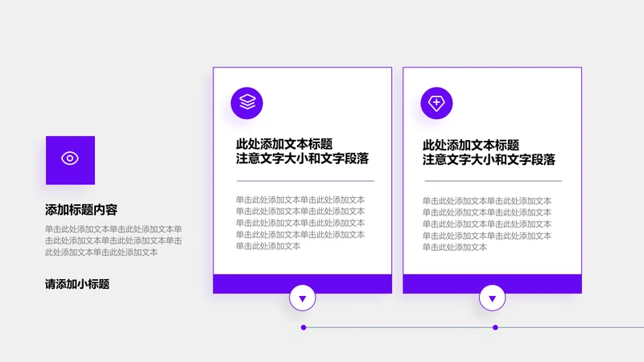Click the down arrow circle under second card
Image resolution: width=644 pixels, height=362 pixels.
pos(492,298)
